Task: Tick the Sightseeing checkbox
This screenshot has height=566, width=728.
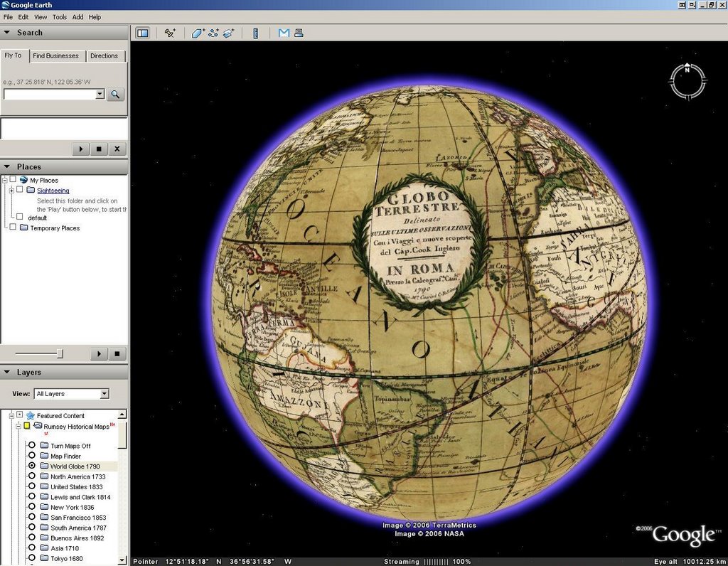Action: (19, 189)
